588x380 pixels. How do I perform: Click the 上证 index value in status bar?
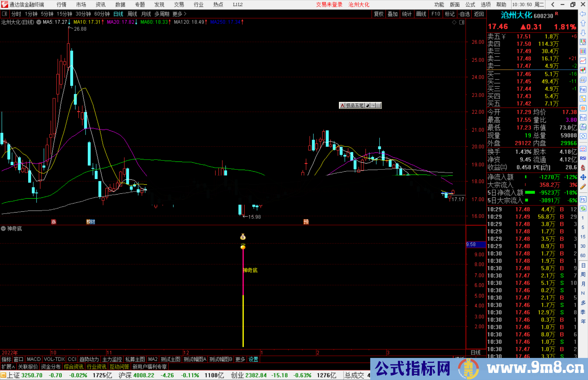click(x=32, y=375)
